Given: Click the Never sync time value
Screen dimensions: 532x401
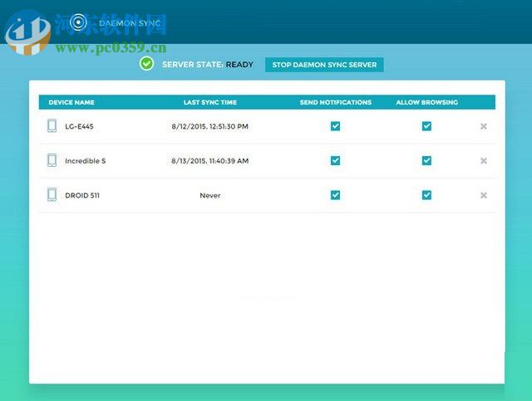Looking at the screenshot, I should (x=210, y=196).
